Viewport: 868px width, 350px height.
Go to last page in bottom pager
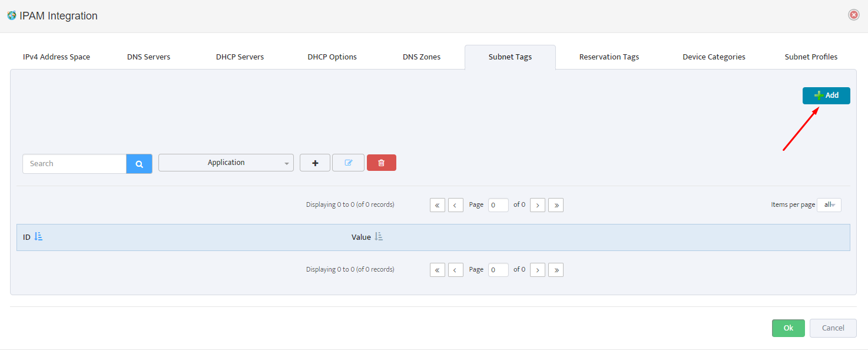556,270
